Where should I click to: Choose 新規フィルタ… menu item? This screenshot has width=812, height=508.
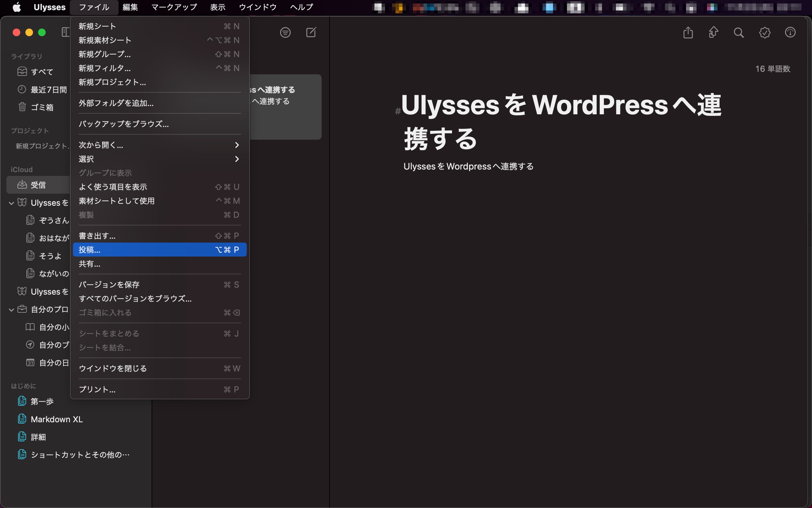pyautogui.click(x=160, y=68)
